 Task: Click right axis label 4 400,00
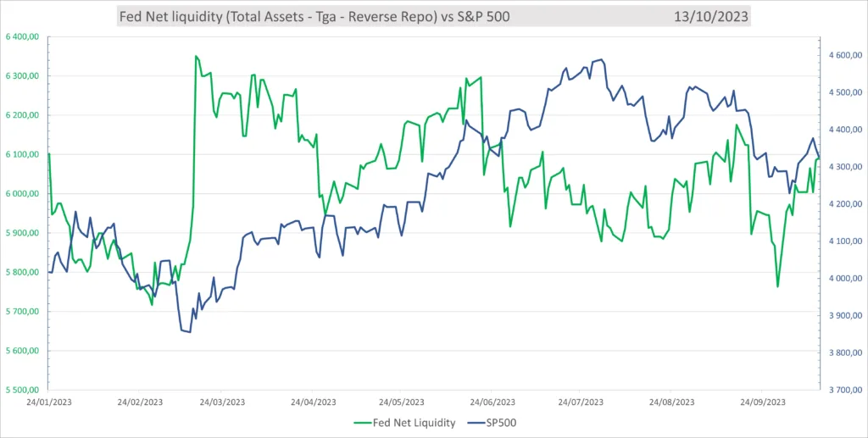[x=845, y=130]
